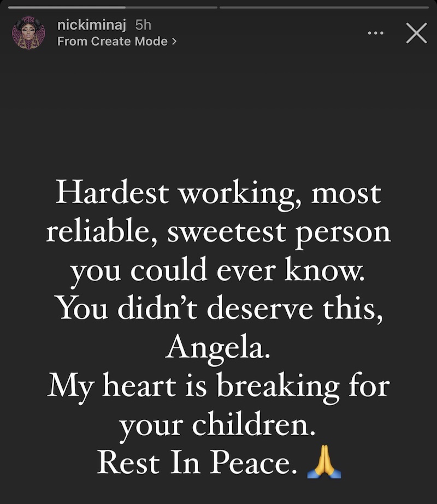
Task: Click the "5h" timestamp
Action: pos(143,25)
